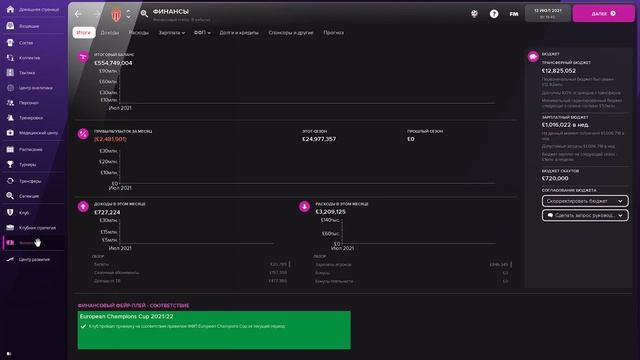The image size is (640, 360).
Task: Switch to the Доходы tab
Action: pos(110,33)
